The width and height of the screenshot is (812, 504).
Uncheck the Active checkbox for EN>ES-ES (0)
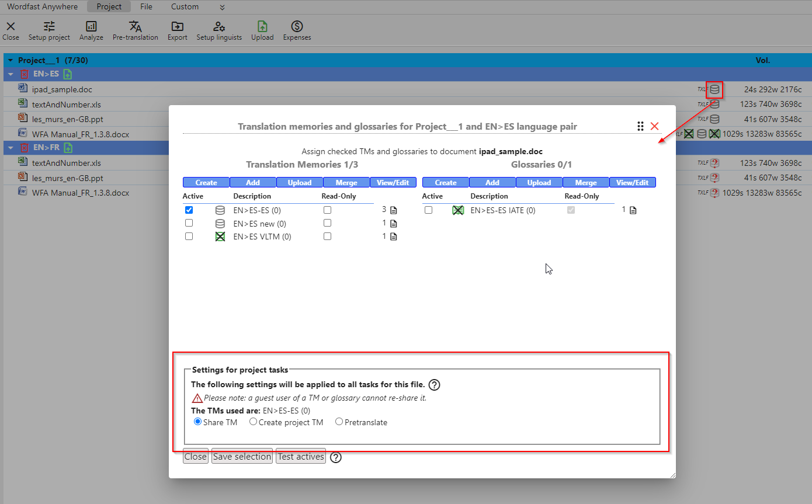click(x=189, y=210)
